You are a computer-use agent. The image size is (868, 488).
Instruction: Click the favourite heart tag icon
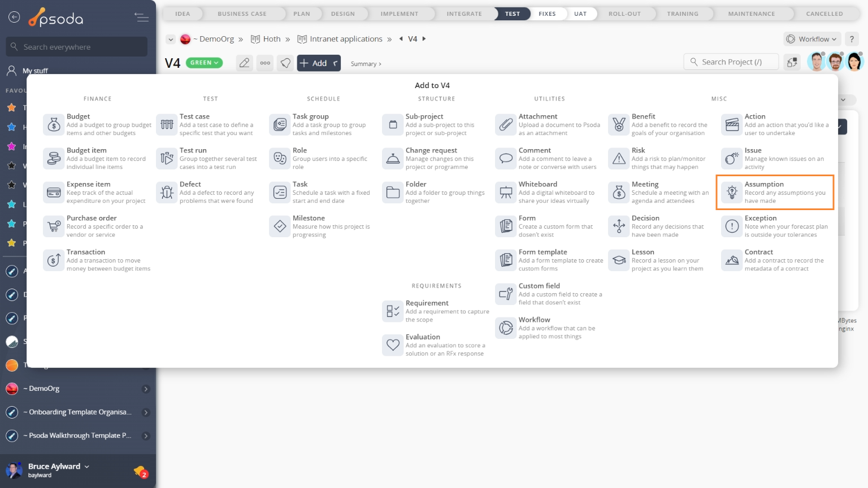[x=286, y=63]
